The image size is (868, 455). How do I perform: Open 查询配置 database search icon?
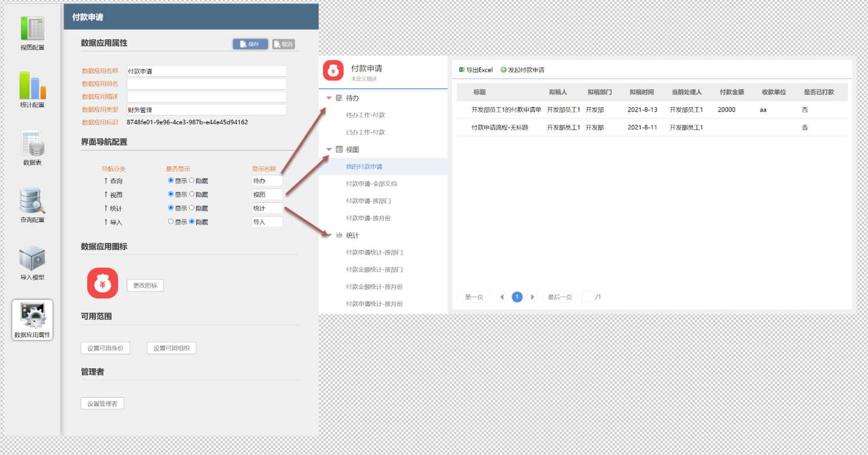[32, 201]
